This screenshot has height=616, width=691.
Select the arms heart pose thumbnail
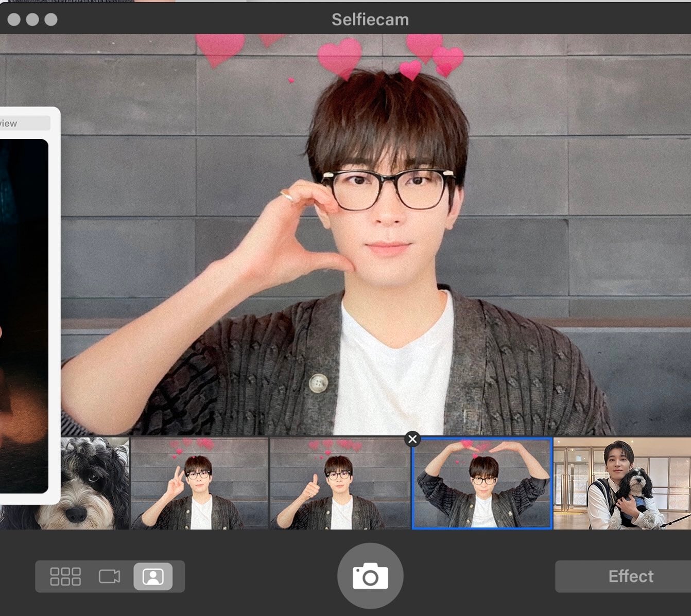coord(482,483)
